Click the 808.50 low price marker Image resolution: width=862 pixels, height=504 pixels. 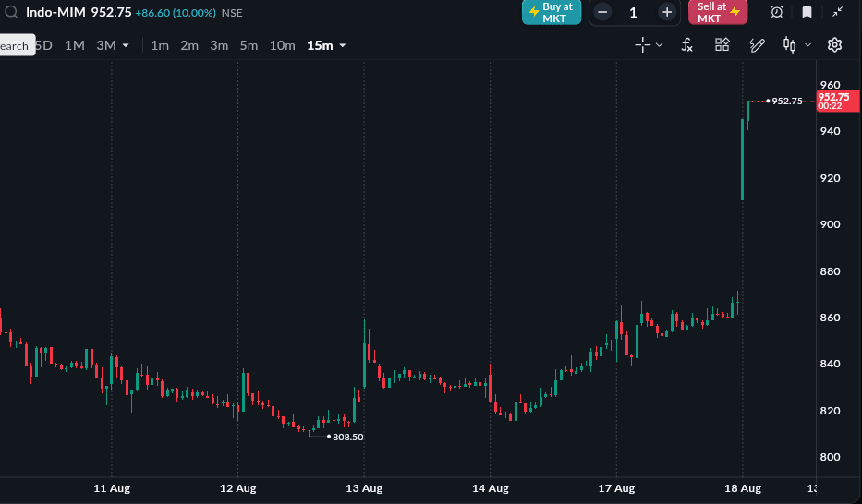(x=348, y=437)
